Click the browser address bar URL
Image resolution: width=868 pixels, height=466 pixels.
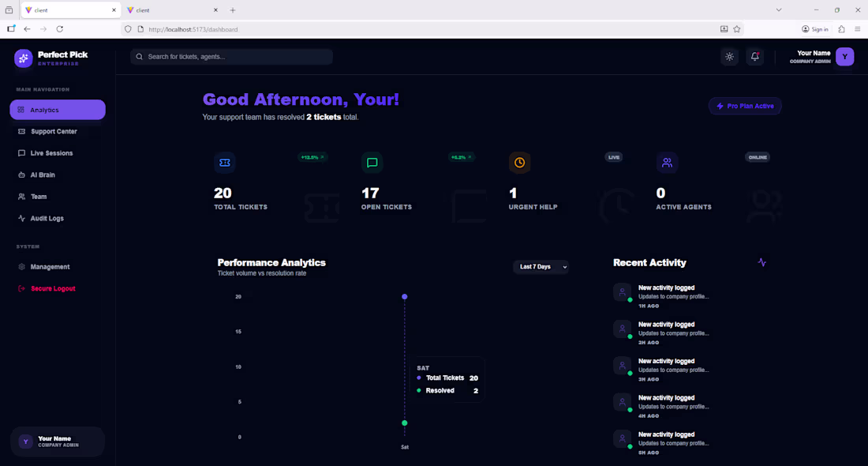(193, 29)
